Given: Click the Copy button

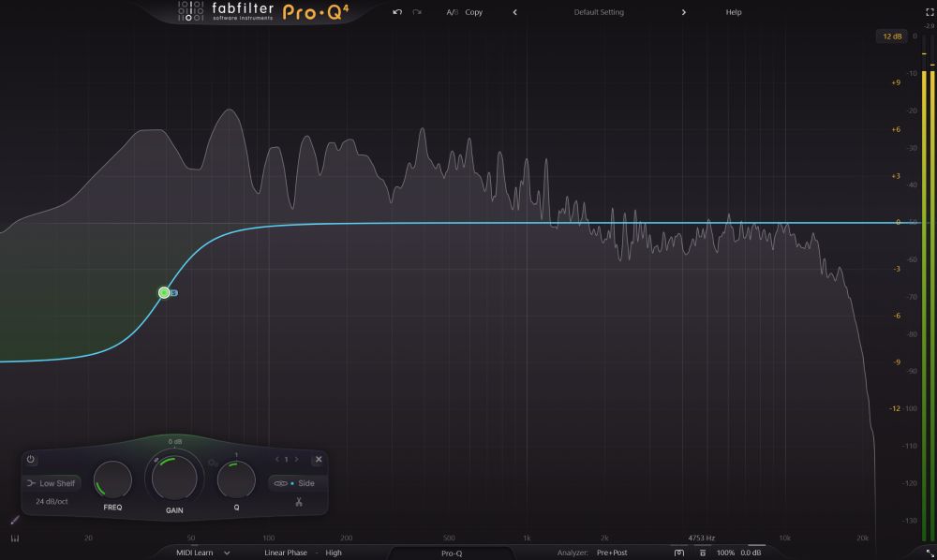Looking at the screenshot, I should (x=473, y=12).
